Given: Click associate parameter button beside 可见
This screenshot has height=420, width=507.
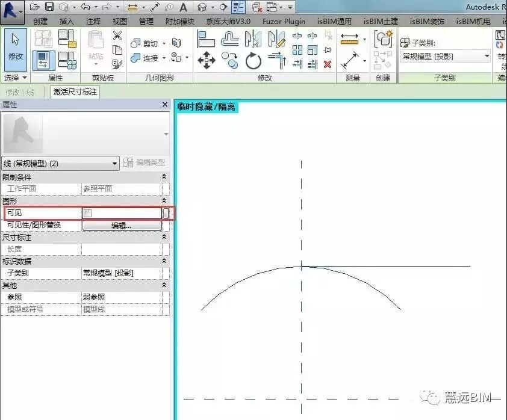Looking at the screenshot, I should click(166, 213).
